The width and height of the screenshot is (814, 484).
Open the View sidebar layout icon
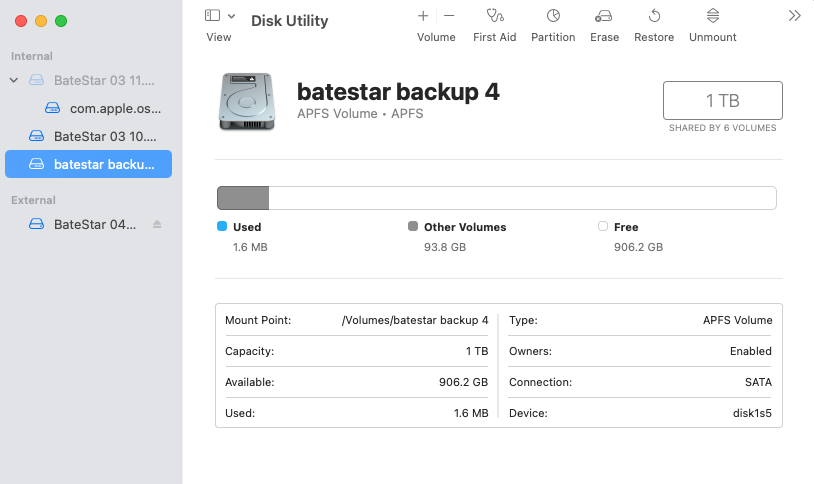(x=212, y=16)
